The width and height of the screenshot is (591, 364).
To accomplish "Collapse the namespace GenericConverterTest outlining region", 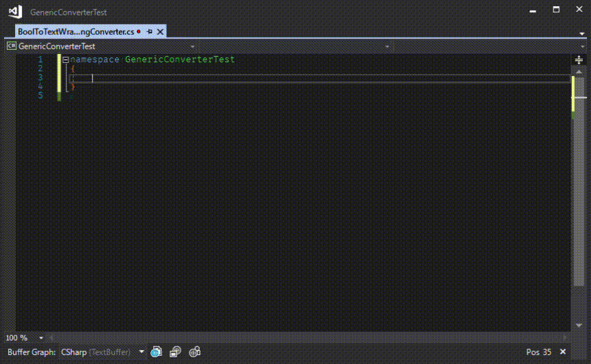I will click(x=66, y=60).
